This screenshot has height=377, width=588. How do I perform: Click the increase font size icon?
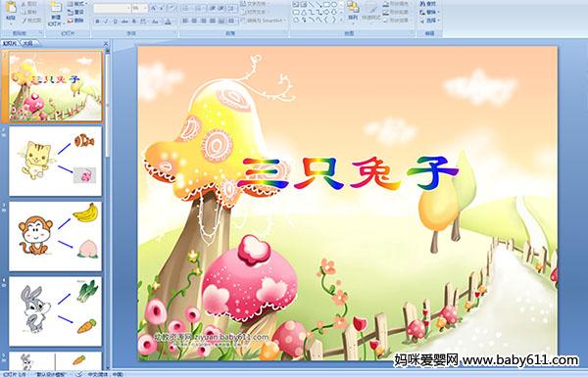click(154, 8)
